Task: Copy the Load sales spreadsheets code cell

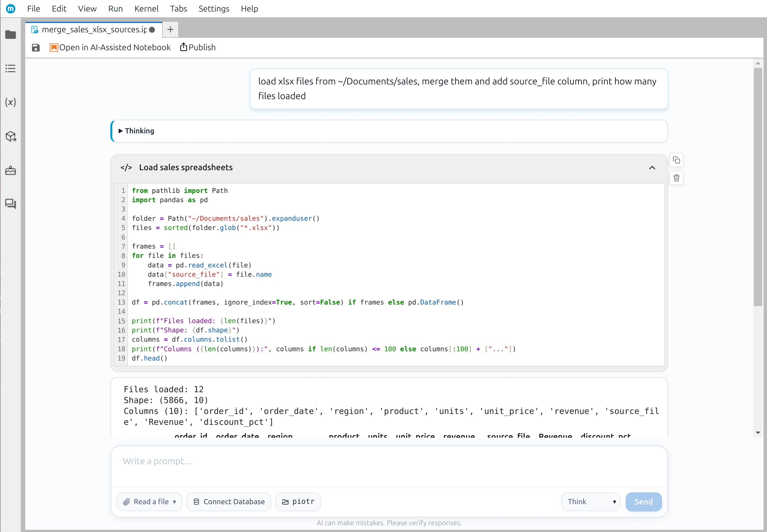Action: tap(676, 160)
